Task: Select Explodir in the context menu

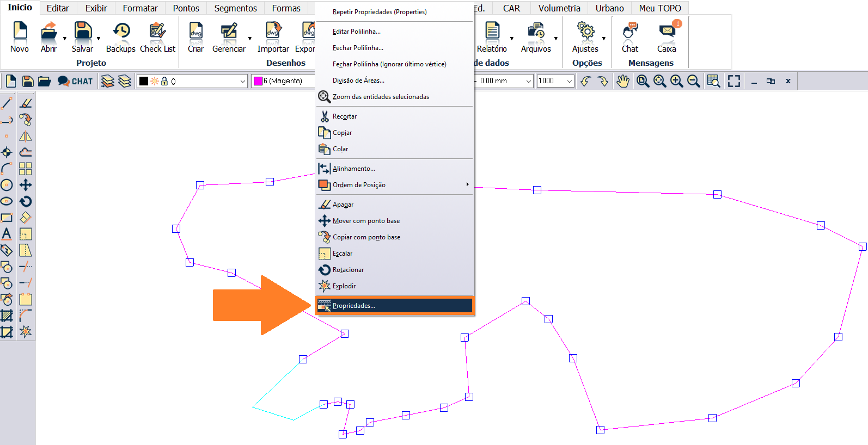Action: click(344, 286)
